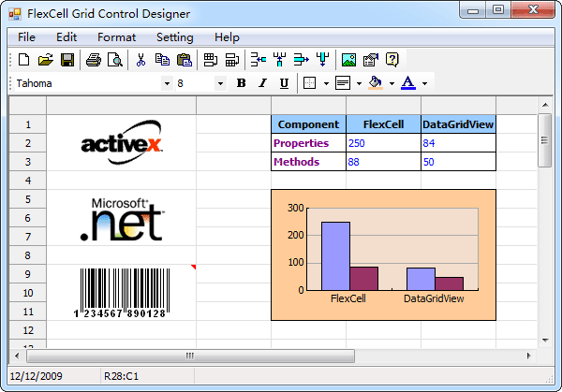Click the Microsoft .NET logo image
This screenshot has height=392, width=562.
point(122,219)
